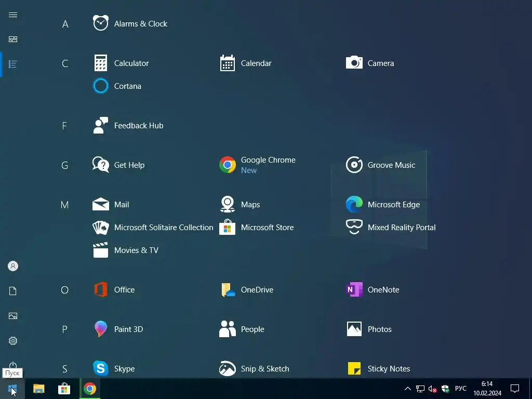Expand the Start hamburger menu

(13, 15)
